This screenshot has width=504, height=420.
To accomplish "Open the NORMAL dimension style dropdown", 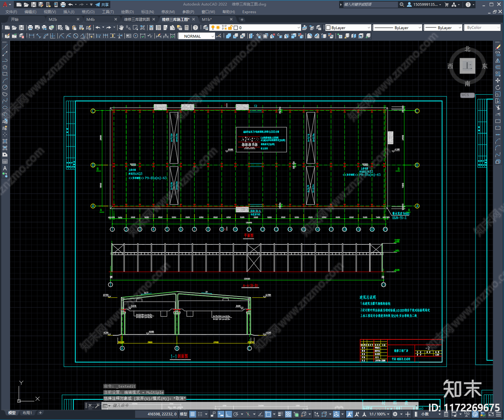I will [197, 36].
